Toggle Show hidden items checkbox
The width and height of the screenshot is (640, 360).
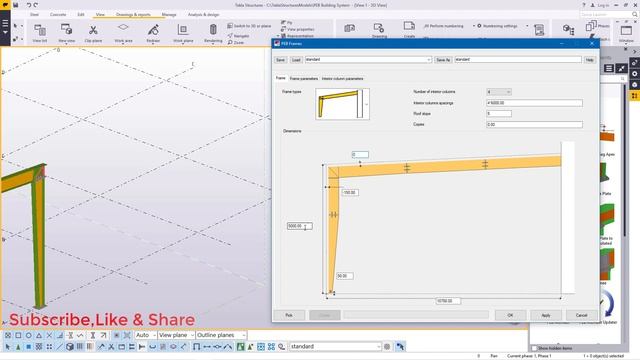[534, 348]
